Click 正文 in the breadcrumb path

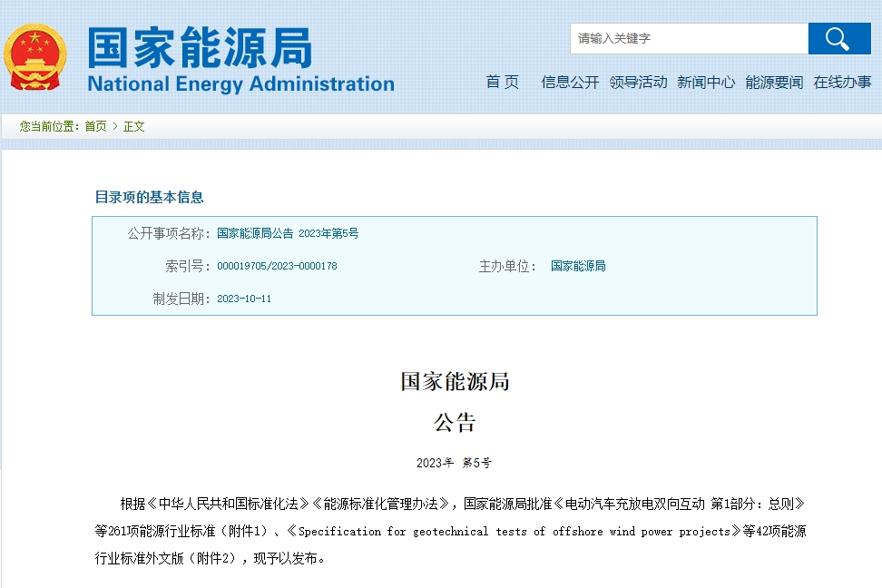pyautogui.click(x=133, y=128)
